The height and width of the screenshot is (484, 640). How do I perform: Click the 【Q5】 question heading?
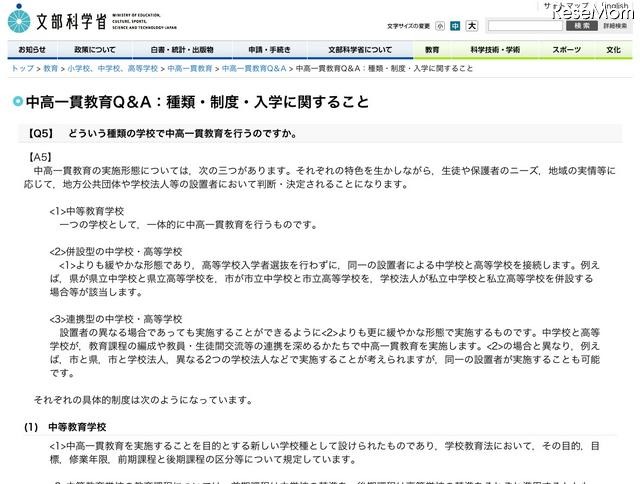pos(162,133)
